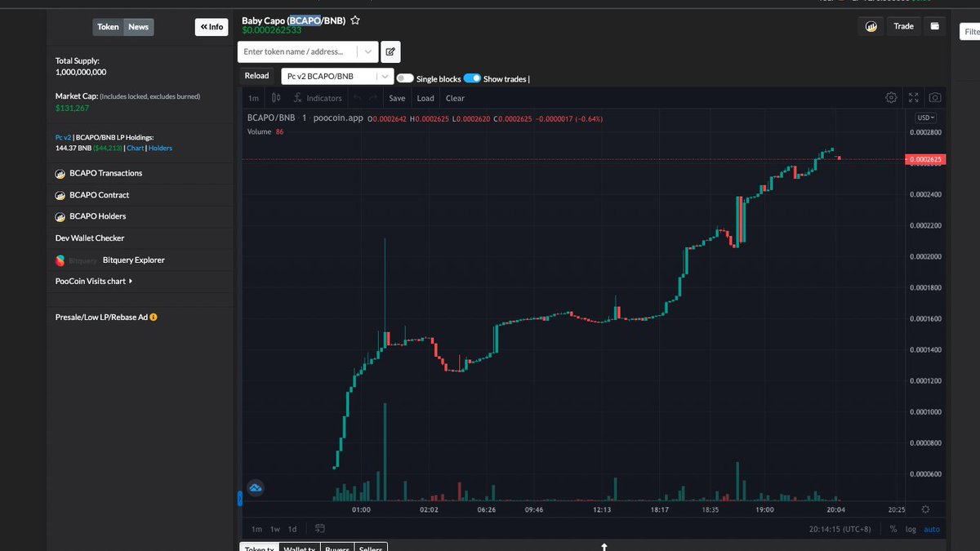This screenshot has width=980, height=551.
Task: Click the $131,267 market cap value
Action: (72, 108)
